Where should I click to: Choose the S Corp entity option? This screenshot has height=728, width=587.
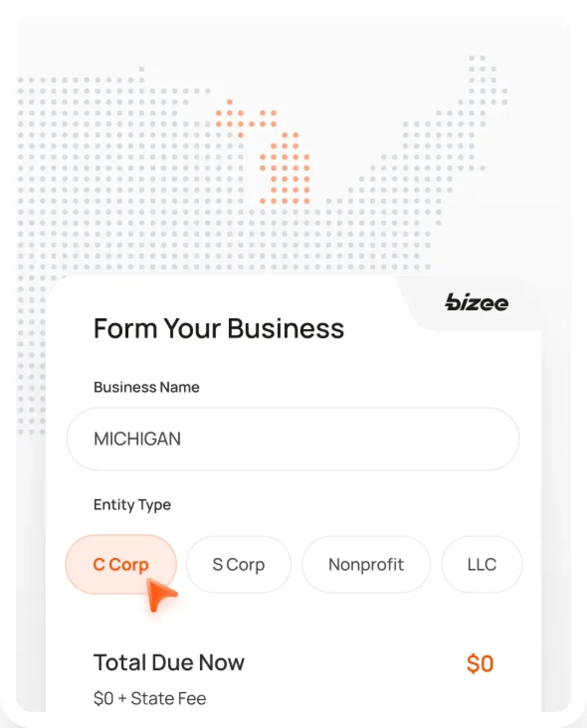pos(238,564)
